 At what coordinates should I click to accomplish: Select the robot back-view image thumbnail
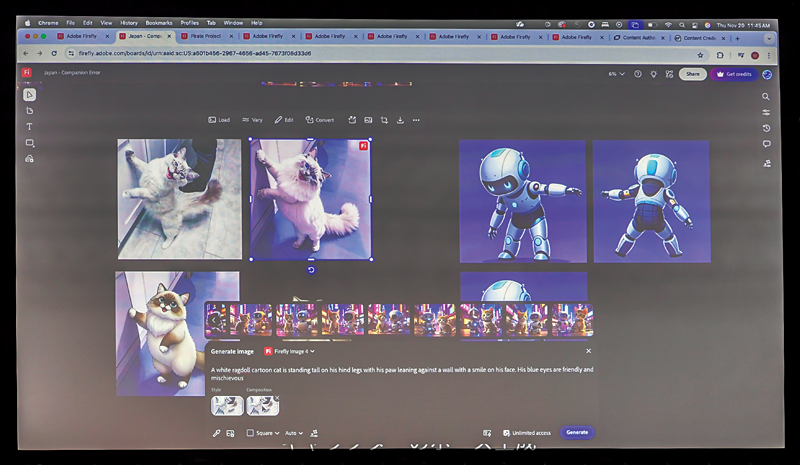tap(651, 201)
